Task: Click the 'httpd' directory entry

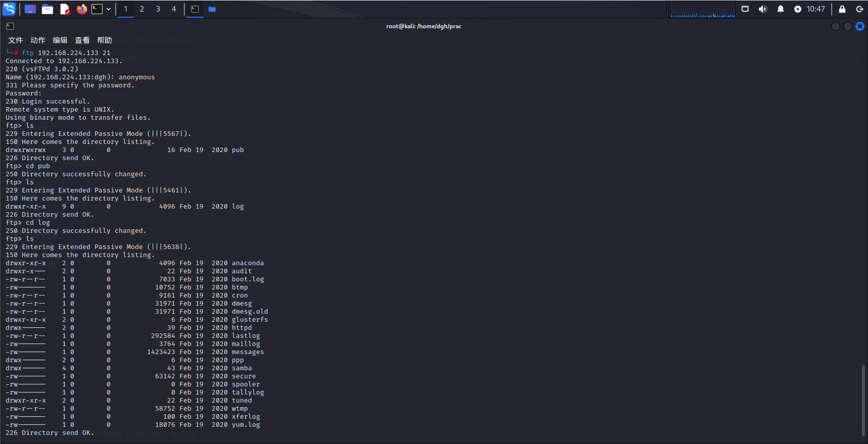Action: (x=242, y=328)
